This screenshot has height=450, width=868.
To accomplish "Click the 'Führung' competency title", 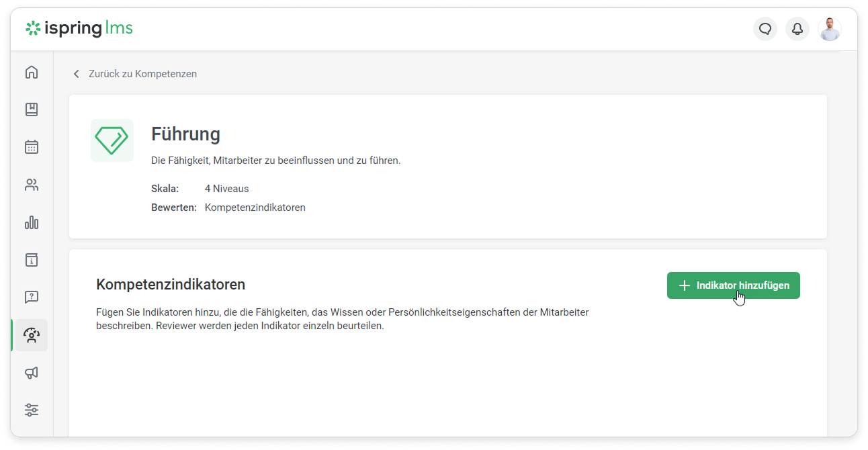I will point(185,134).
